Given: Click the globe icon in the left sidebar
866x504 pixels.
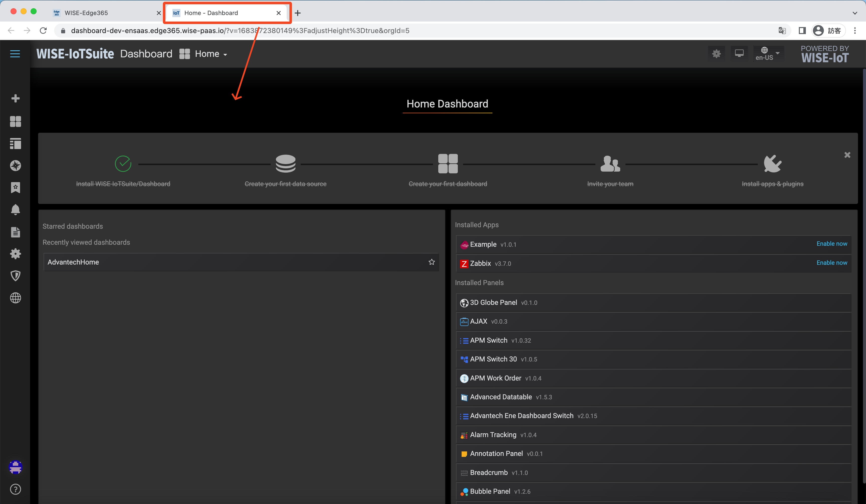Looking at the screenshot, I should coord(16,298).
